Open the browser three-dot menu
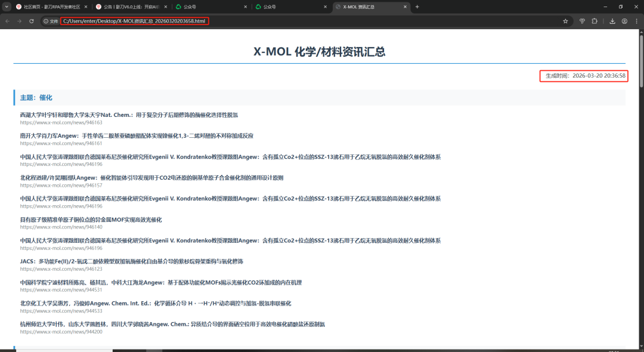This screenshot has height=352, width=644. [x=637, y=21]
